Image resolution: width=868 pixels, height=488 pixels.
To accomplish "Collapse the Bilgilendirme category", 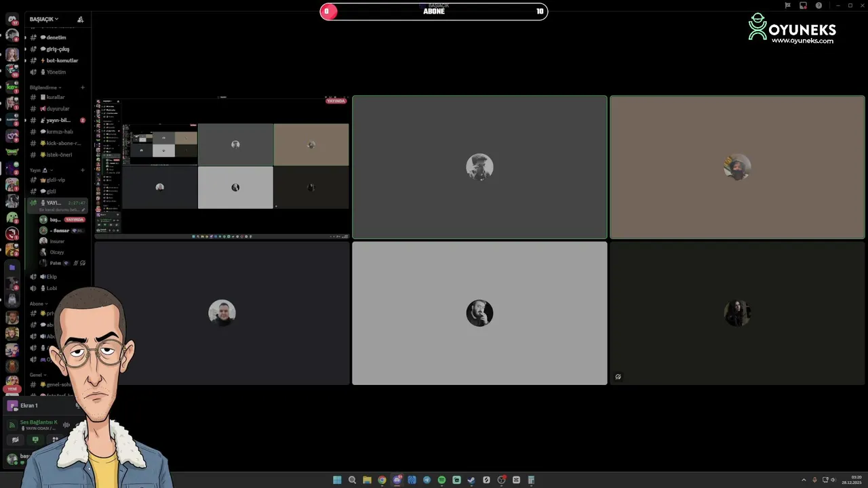I will [x=45, y=87].
